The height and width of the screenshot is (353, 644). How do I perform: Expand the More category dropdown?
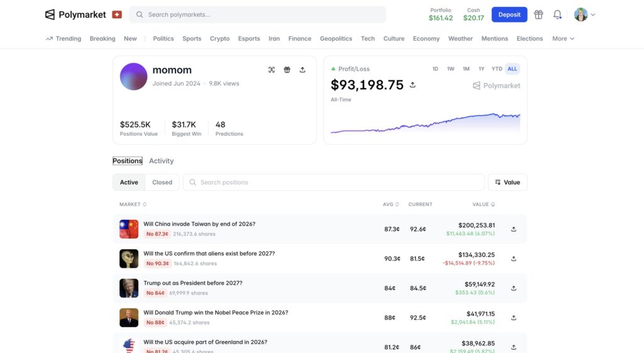point(563,38)
